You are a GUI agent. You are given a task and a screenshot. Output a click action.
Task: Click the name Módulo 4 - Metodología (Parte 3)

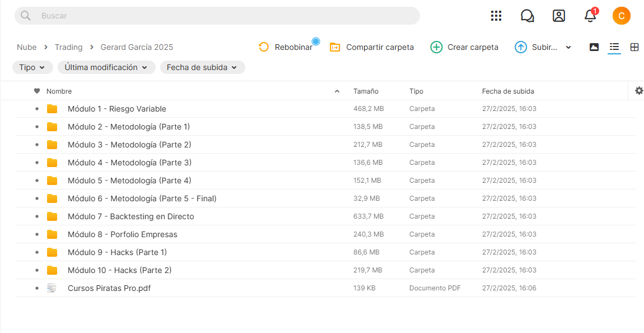pos(130,163)
